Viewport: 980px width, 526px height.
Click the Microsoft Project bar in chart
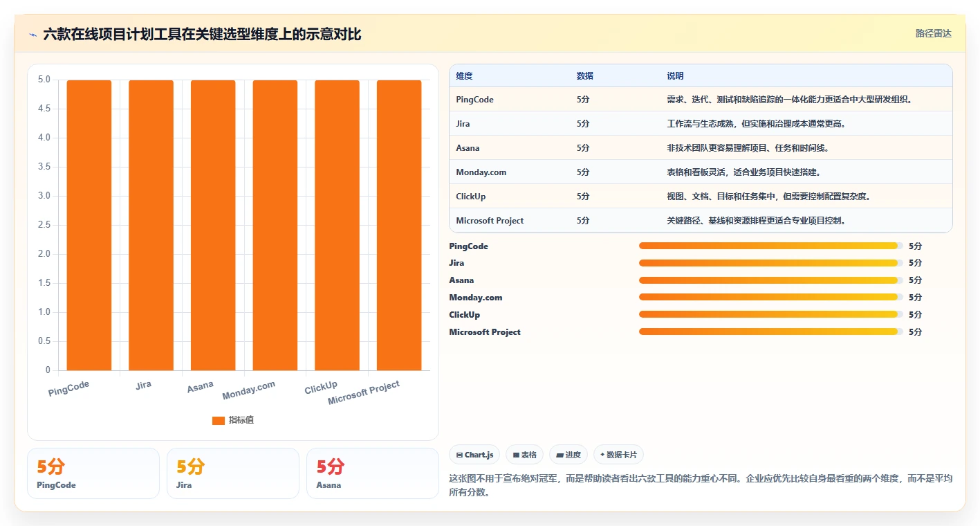(399, 225)
